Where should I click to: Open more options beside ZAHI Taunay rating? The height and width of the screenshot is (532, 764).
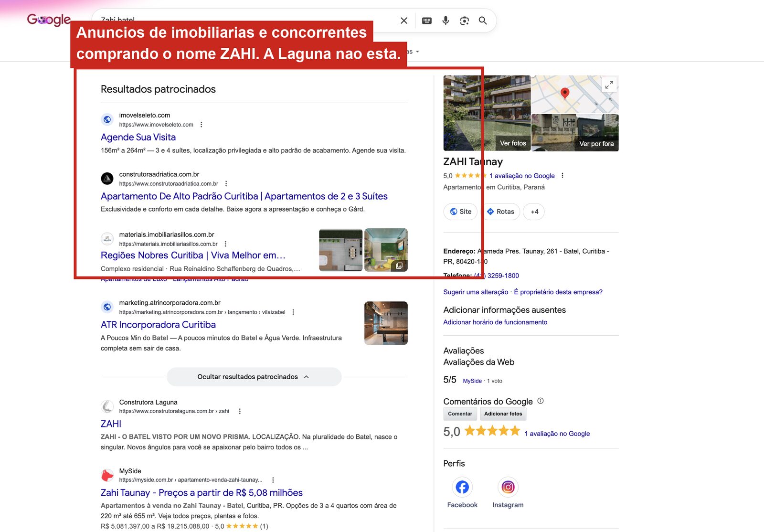click(562, 176)
